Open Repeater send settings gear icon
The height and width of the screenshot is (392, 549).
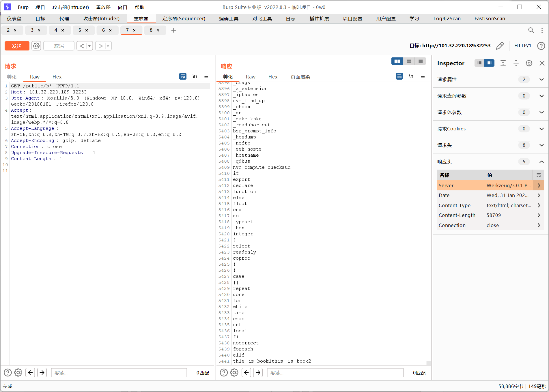36,46
